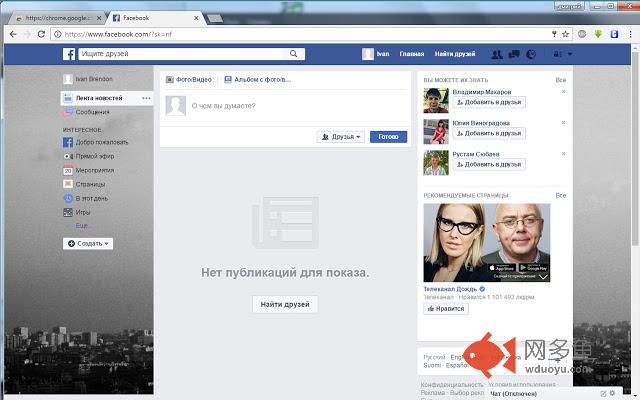Viewport: 640px width, 400px height.
Task: Expand Еще link in sidebar
Action: tap(81, 225)
